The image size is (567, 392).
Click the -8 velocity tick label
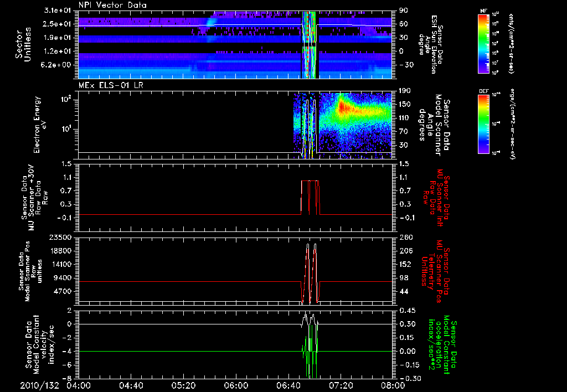[x=67, y=378]
